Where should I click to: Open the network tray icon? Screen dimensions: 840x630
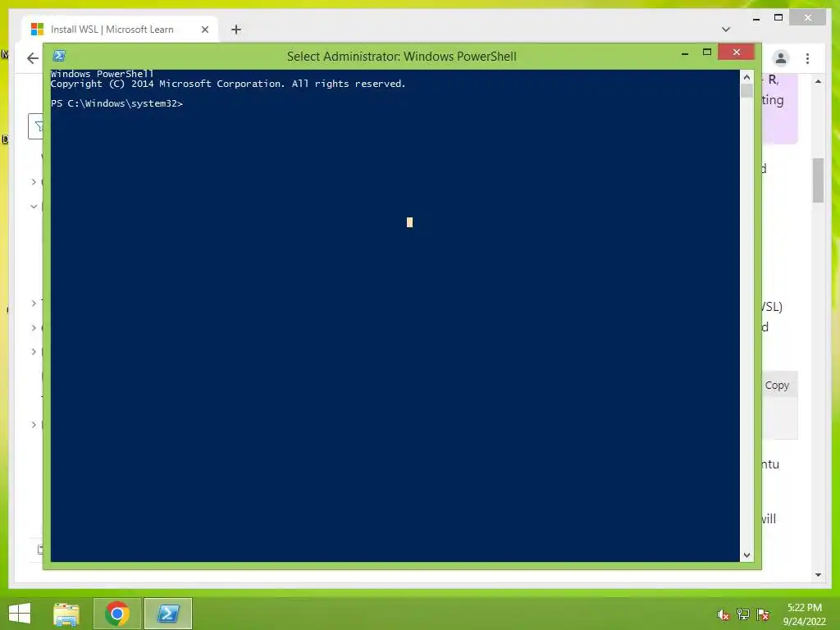(x=743, y=614)
